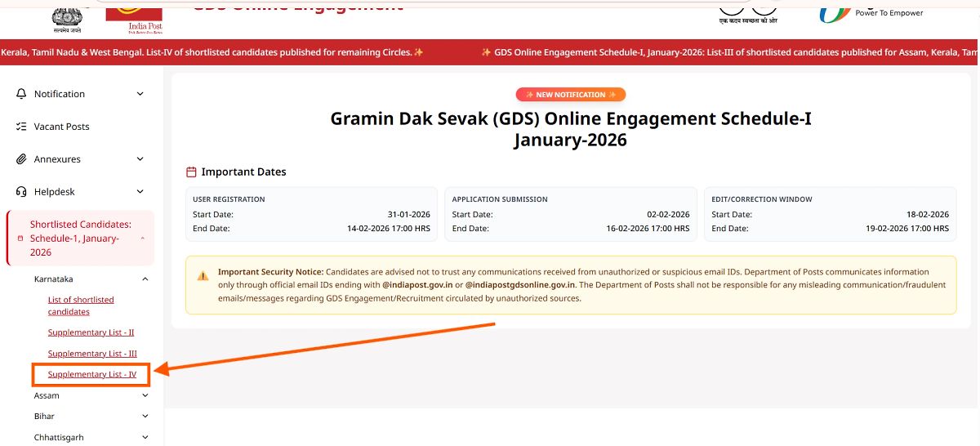Expand the Assam chevron
The width and height of the screenshot is (980, 446).
(145, 395)
